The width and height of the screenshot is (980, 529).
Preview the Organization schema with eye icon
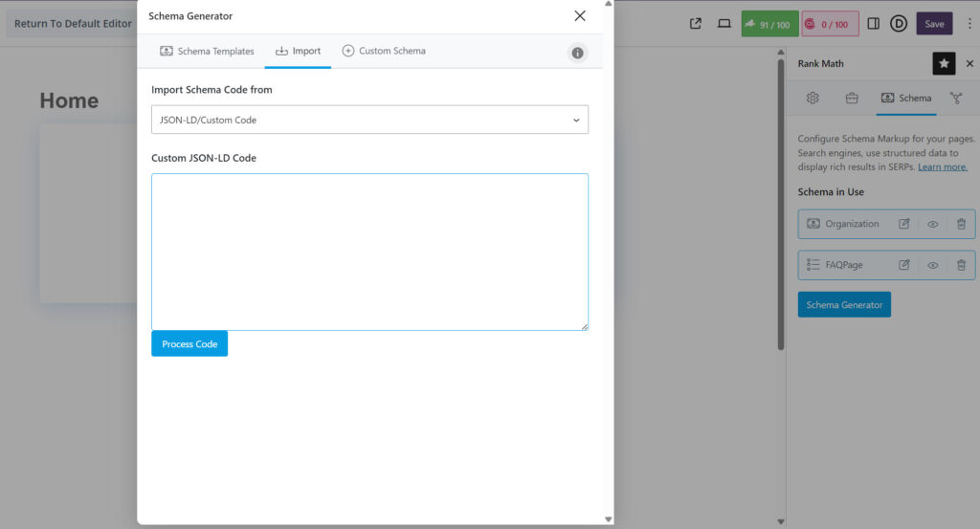[933, 224]
